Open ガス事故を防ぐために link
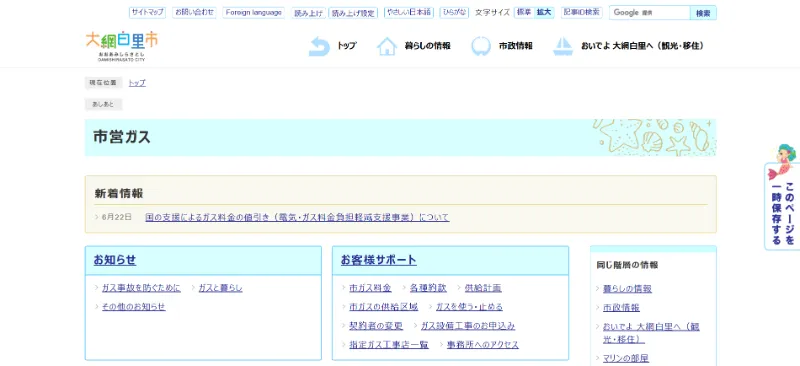 (141, 288)
